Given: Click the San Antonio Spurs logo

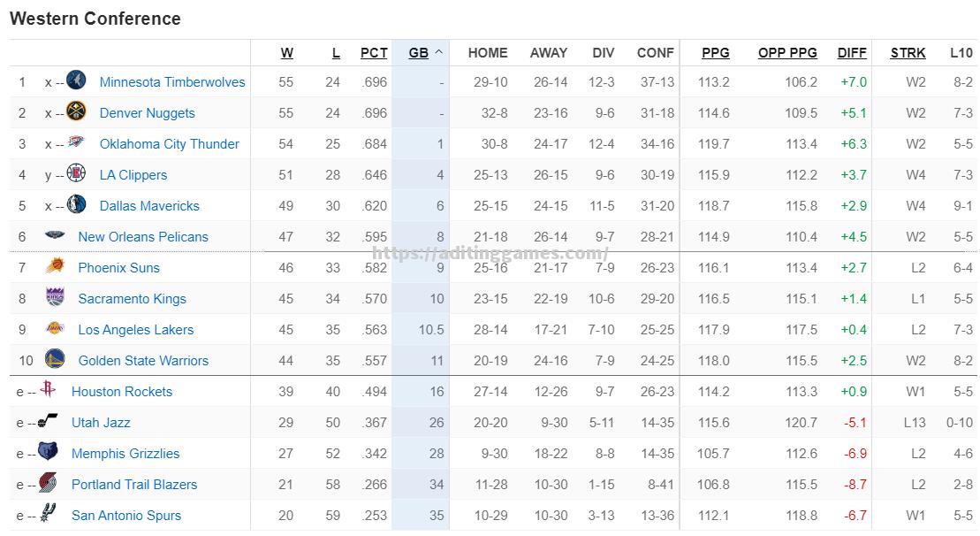Looking at the screenshot, I should click(48, 514).
